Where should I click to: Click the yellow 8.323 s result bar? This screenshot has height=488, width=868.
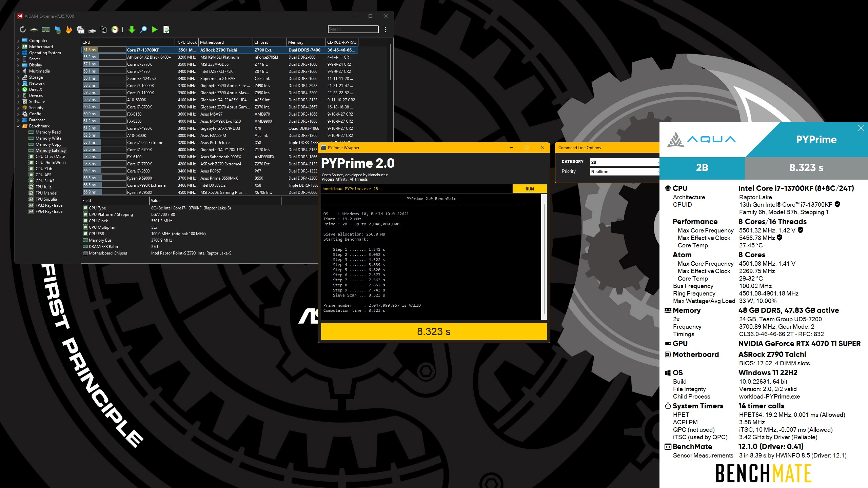[434, 331]
